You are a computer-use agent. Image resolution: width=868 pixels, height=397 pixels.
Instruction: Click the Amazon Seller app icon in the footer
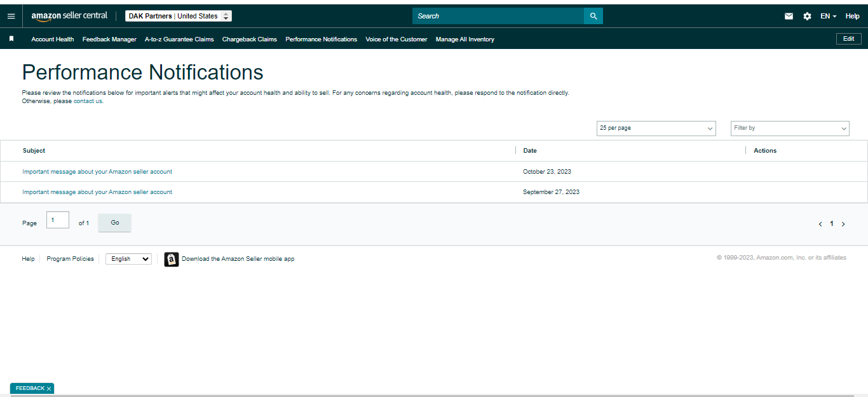click(172, 259)
